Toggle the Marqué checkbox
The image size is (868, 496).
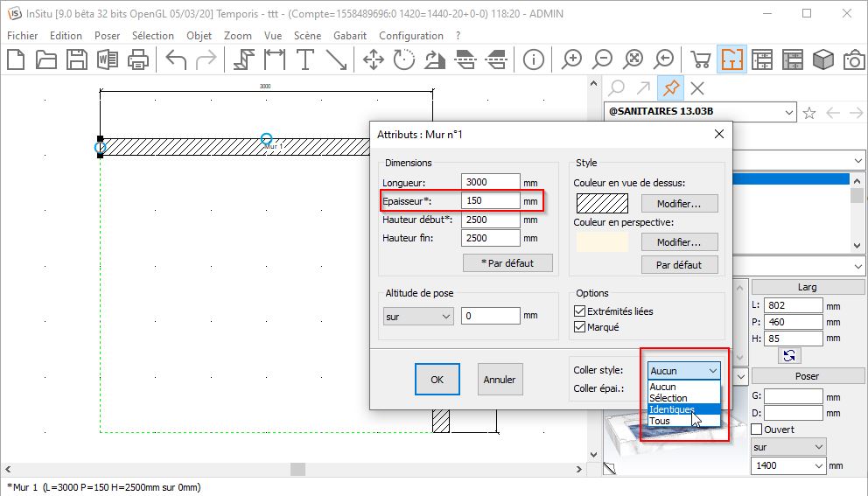579,327
